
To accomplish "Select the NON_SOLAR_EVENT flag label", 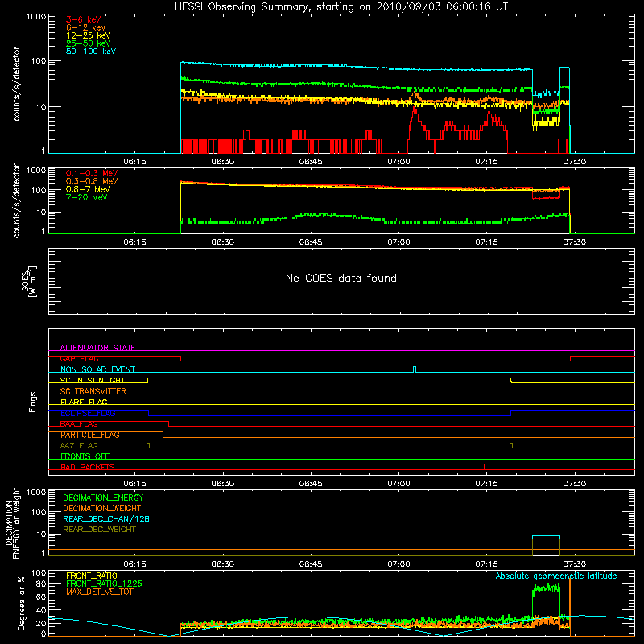I will 97,369.
